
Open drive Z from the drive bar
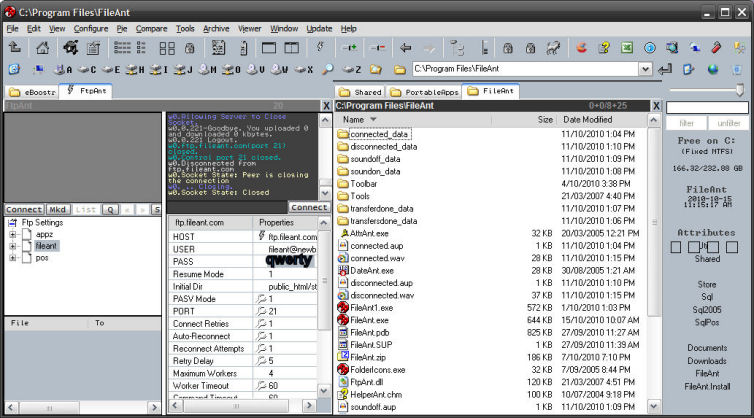coord(352,70)
